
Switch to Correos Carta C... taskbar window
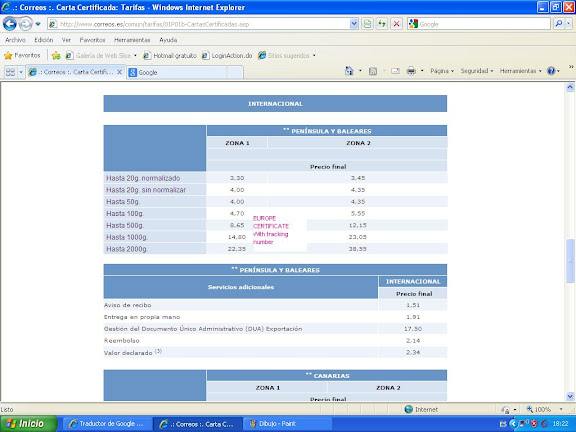198,424
